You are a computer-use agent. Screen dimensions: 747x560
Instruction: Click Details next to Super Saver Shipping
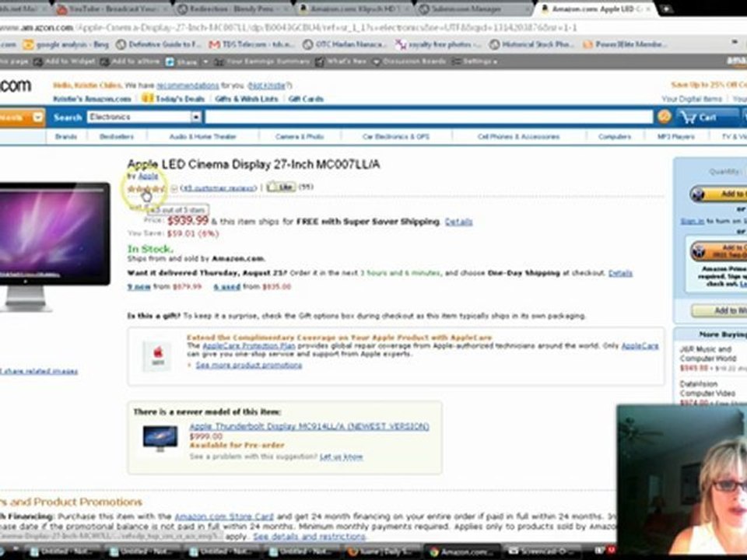pyautogui.click(x=458, y=222)
